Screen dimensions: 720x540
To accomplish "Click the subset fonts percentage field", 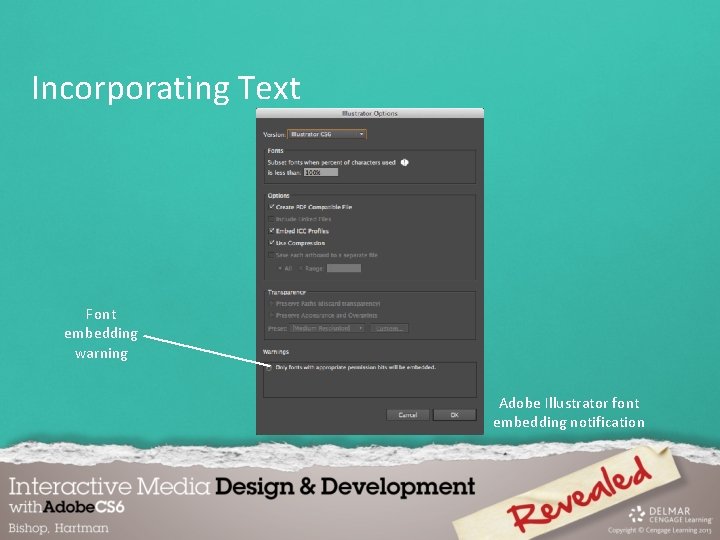I will (321, 172).
